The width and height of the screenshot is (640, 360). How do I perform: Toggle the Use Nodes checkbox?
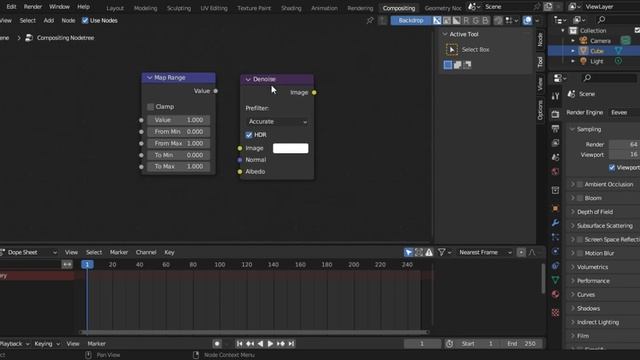pos(85,20)
